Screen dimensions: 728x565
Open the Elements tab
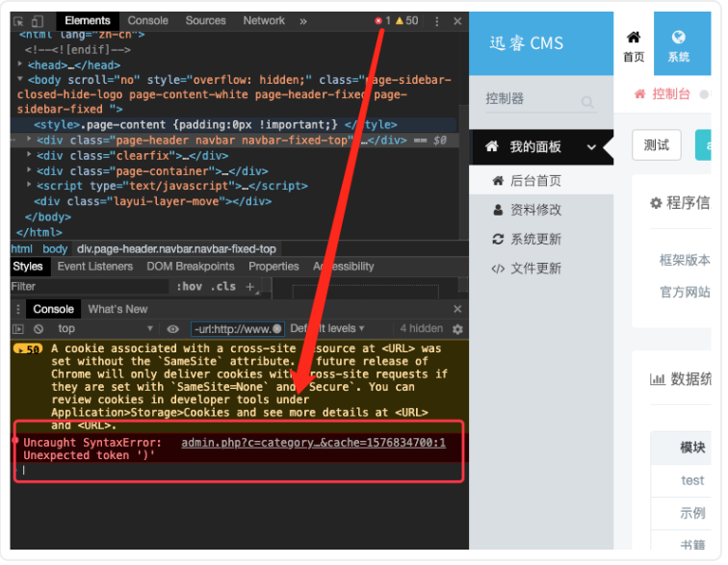coord(88,21)
